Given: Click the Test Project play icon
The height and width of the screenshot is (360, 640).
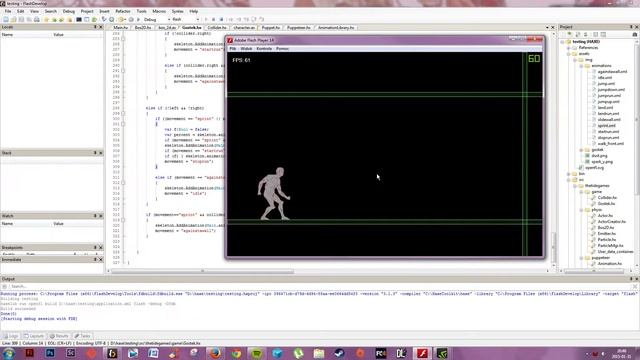Looking at the screenshot, I should click(138, 19).
